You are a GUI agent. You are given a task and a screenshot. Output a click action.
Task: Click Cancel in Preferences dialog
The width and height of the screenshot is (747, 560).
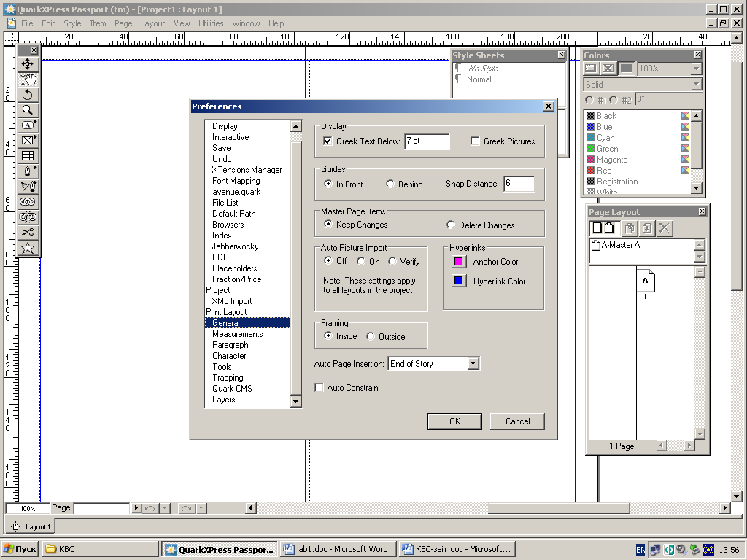coord(517,421)
